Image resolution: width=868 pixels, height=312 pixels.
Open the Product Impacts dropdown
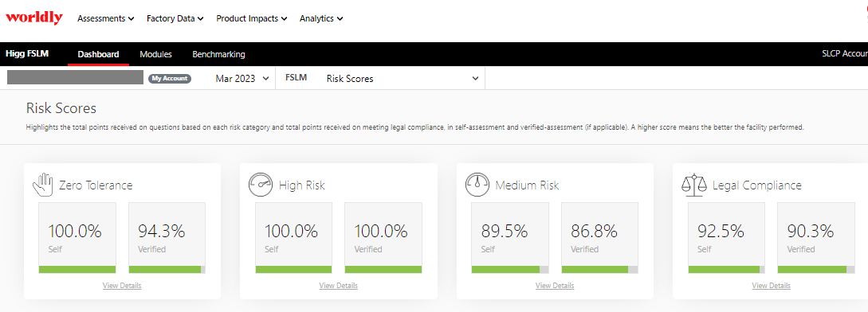(252, 18)
